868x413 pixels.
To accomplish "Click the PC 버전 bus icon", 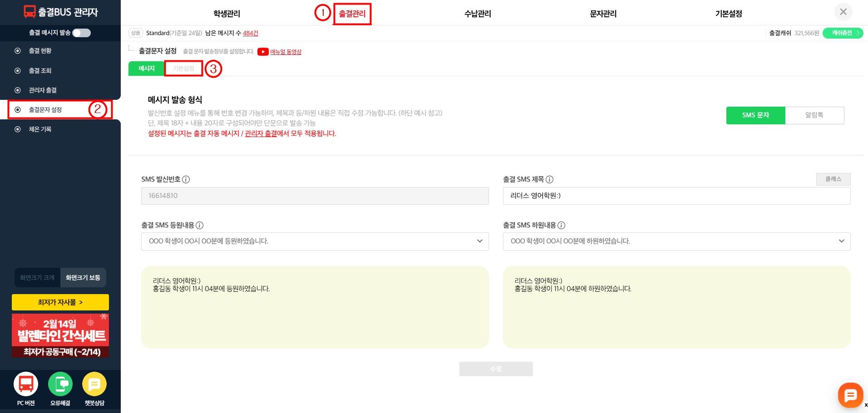I will (26, 384).
